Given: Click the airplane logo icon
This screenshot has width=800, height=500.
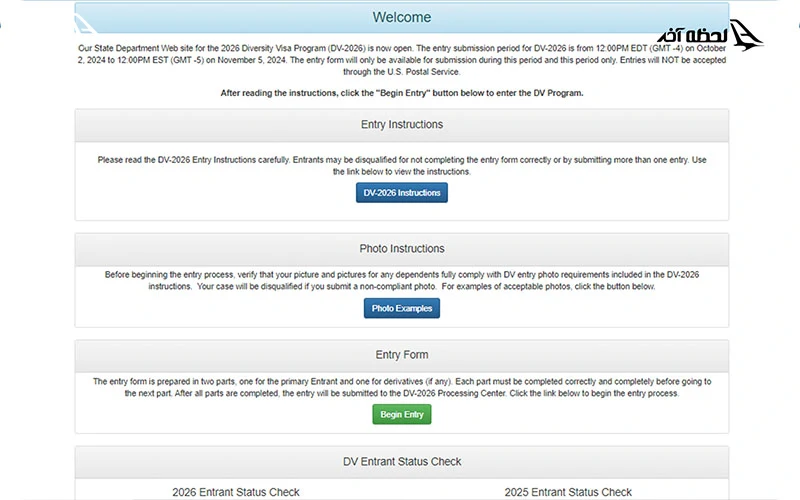Looking at the screenshot, I should 747,36.
